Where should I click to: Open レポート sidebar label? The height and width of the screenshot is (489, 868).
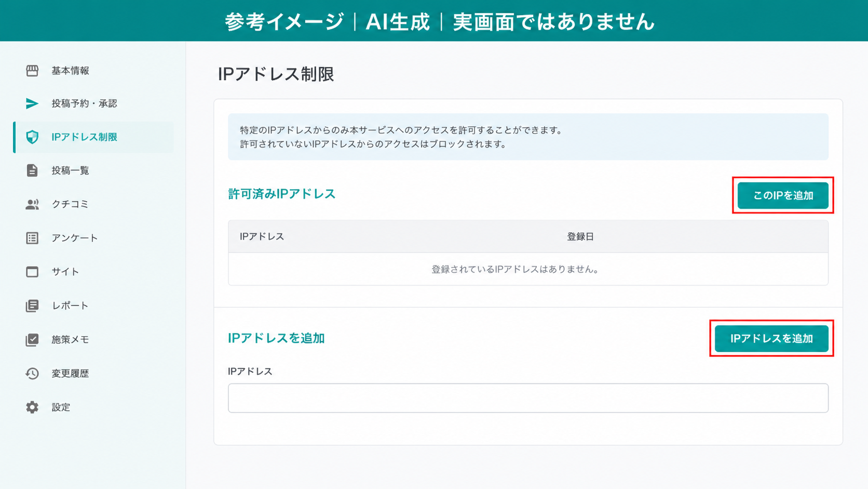coord(70,306)
